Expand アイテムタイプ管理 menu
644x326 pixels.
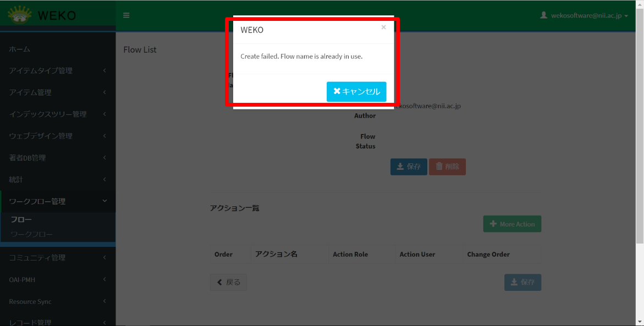point(57,70)
